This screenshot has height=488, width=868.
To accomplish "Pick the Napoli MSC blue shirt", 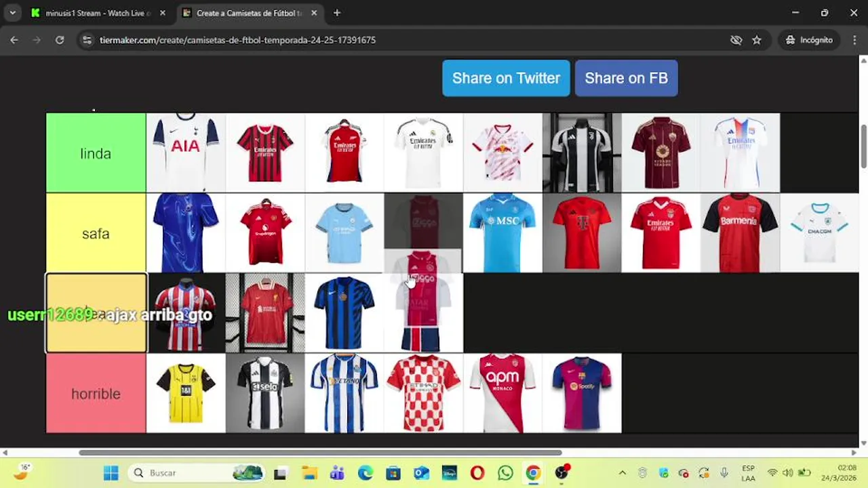I will 503,232.
